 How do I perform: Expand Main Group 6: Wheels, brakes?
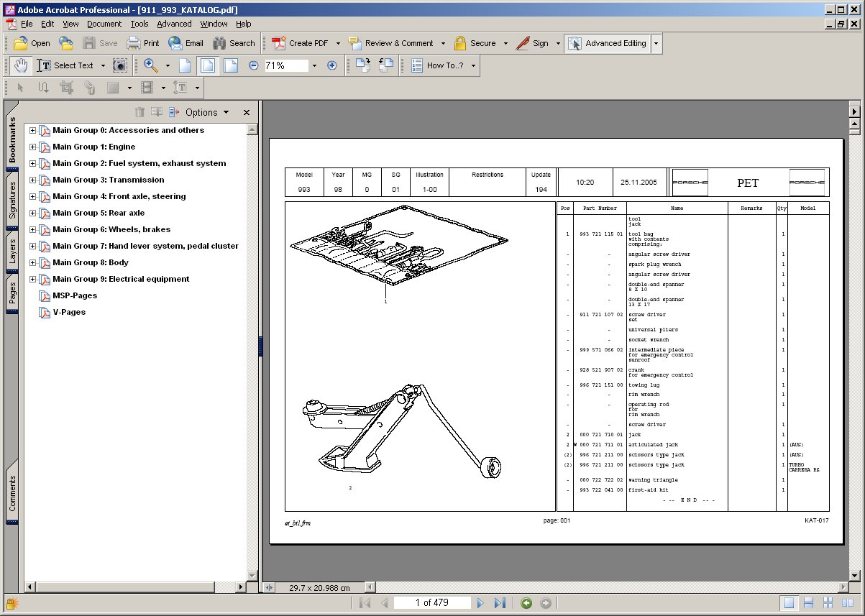click(x=32, y=229)
